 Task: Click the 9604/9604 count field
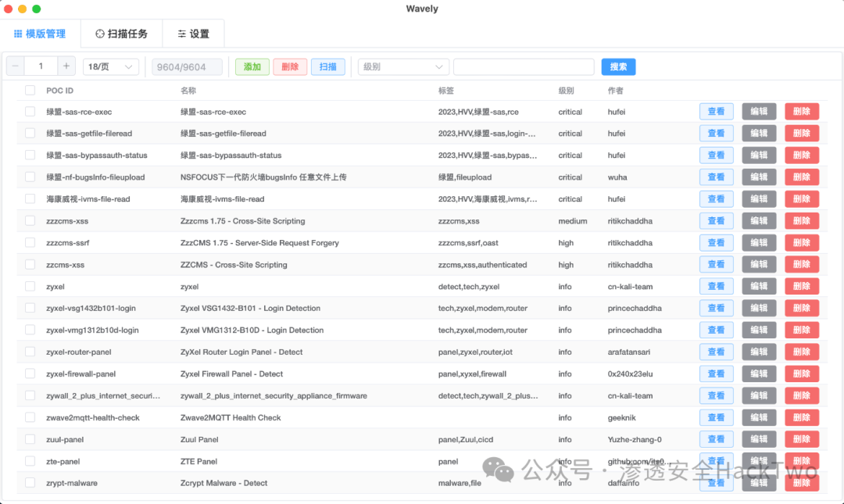187,66
